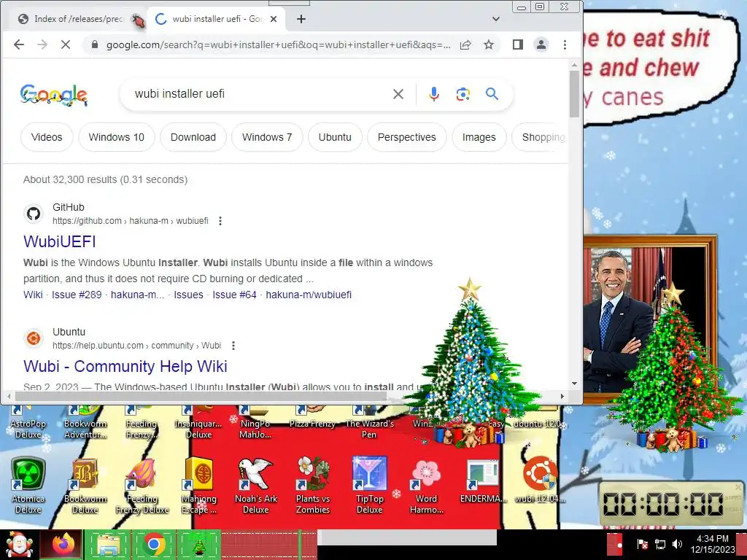Open Plants vs Zombies shortcut
The image size is (747, 560).
312,486
